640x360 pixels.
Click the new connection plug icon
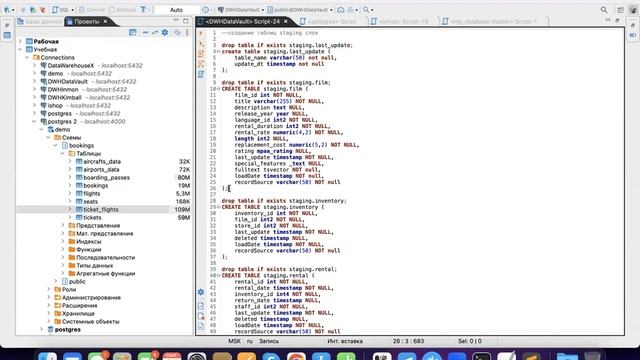(7, 10)
